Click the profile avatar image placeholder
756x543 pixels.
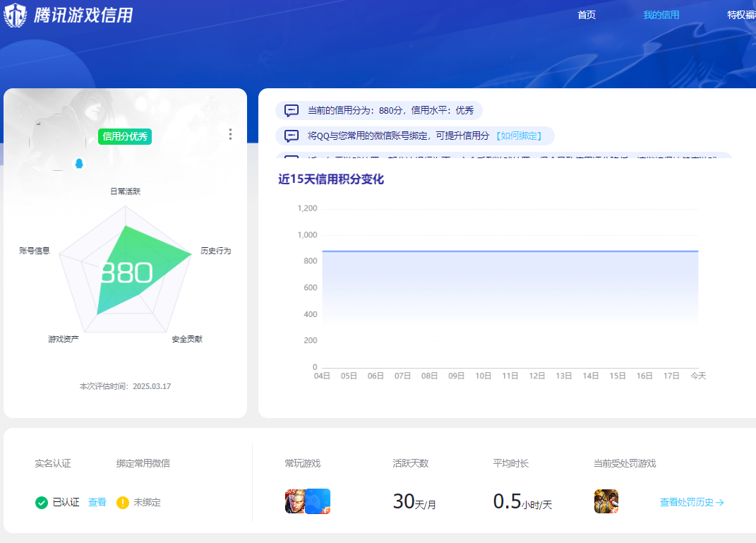coord(58,142)
